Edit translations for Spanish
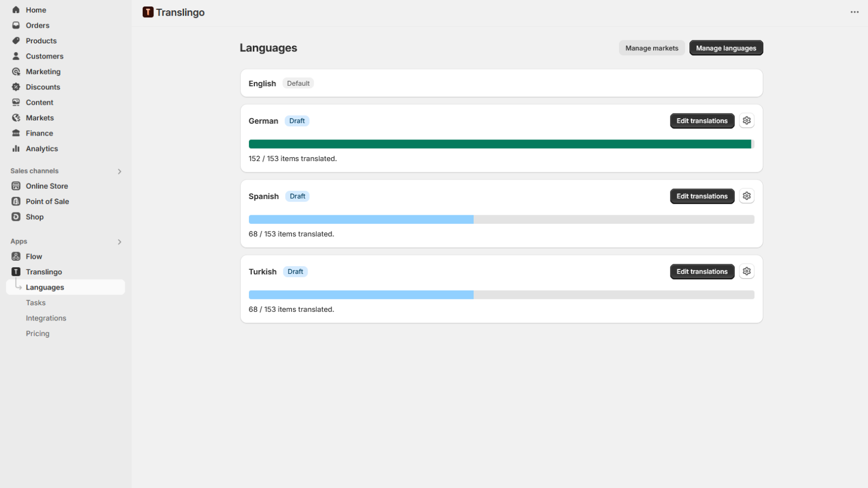The image size is (868, 488). pos(702,196)
